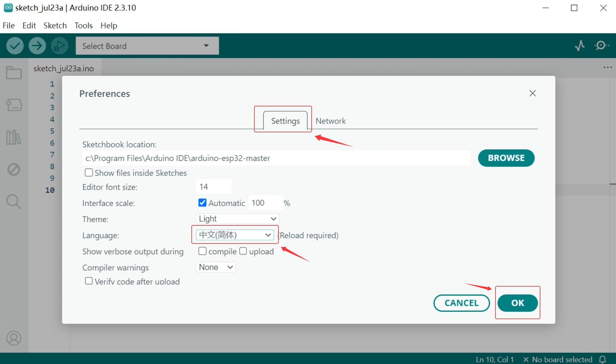This screenshot has width=616, height=364.
Task: Click the BROWSE button
Action: coord(506,158)
